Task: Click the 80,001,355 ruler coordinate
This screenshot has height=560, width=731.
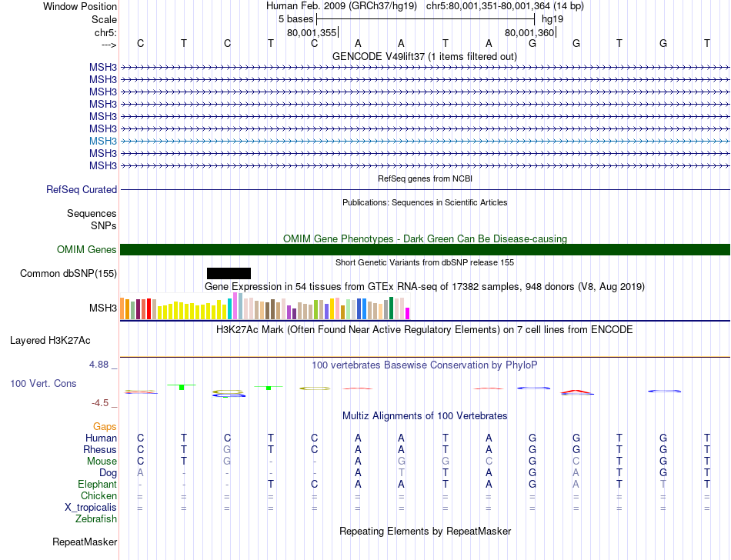Action: click(312, 32)
